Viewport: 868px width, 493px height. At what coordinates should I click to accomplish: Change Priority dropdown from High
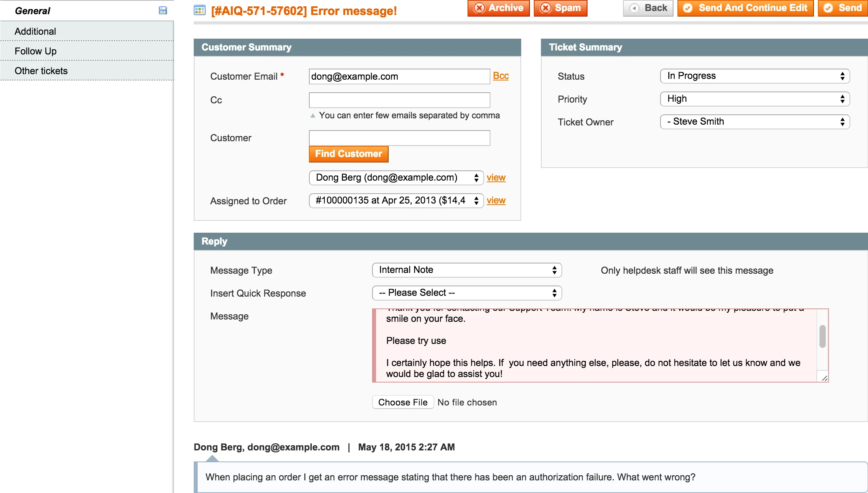[x=754, y=99]
